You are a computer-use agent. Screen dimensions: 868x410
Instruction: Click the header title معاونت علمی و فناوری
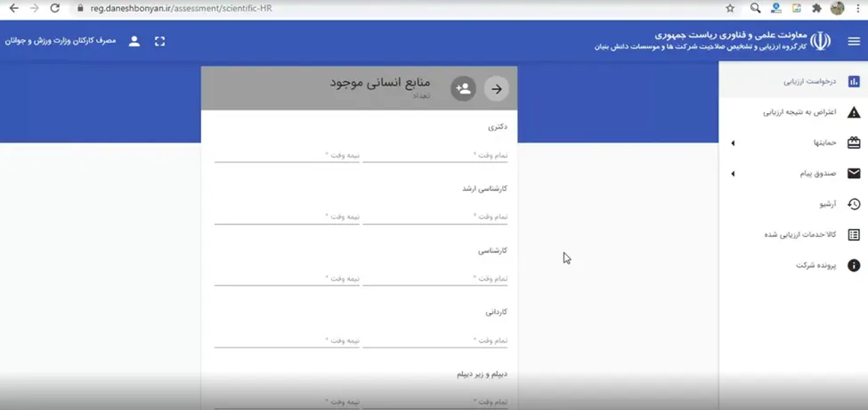point(731,36)
